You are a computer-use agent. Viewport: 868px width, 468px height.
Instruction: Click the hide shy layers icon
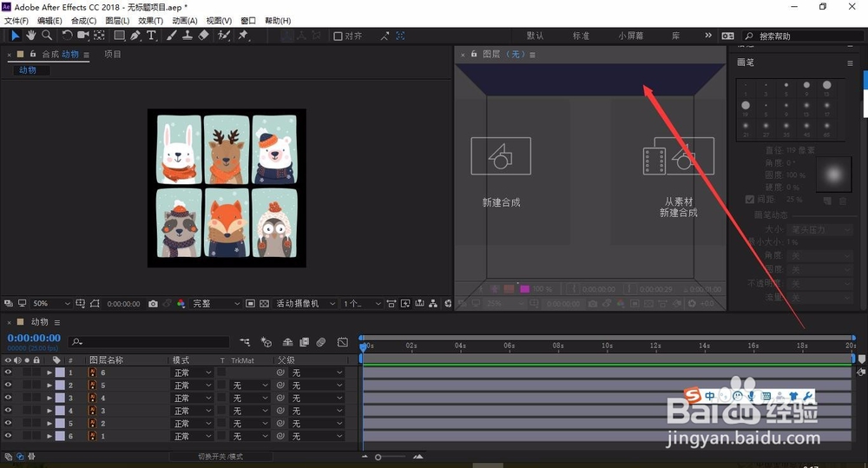pyautogui.click(x=287, y=342)
